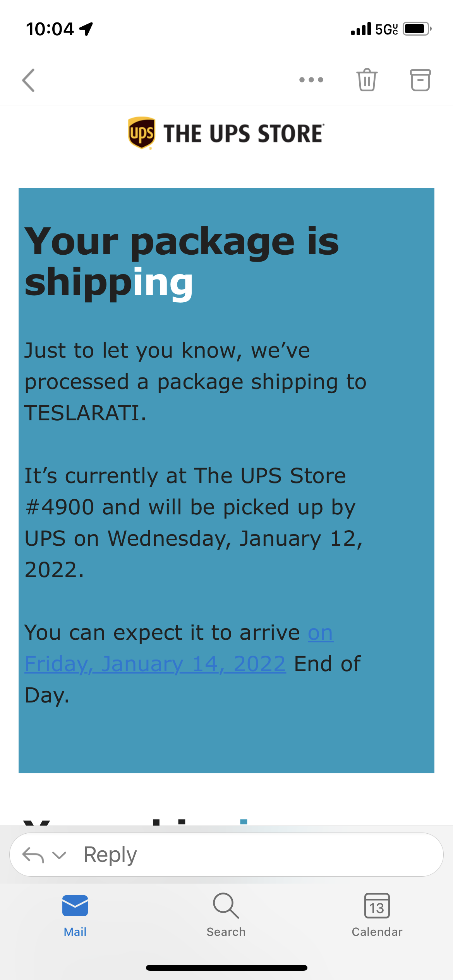Image resolution: width=453 pixels, height=980 pixels.
Task: Delete this email with the trash icon
Action: click(367, 80)
